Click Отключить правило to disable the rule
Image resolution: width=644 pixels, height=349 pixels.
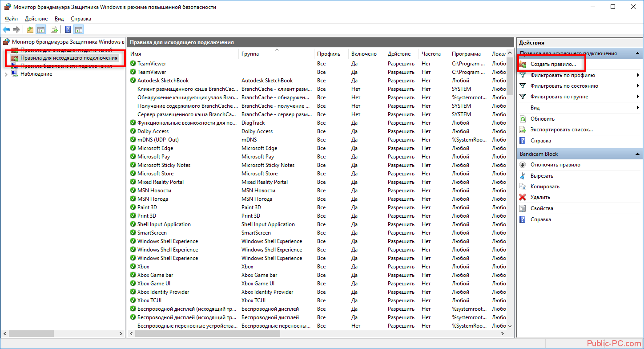click(555, 165)
